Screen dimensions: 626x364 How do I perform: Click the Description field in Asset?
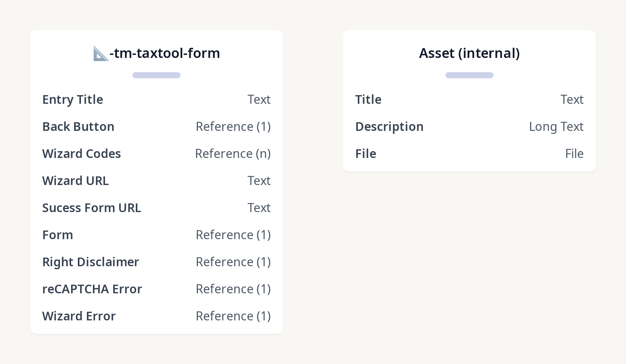[389, 127]
